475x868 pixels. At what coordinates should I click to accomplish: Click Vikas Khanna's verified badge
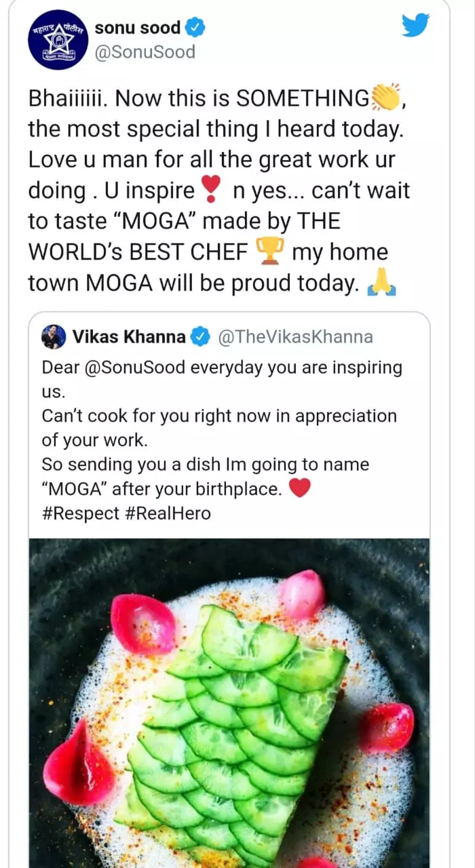tap(199, 337)
